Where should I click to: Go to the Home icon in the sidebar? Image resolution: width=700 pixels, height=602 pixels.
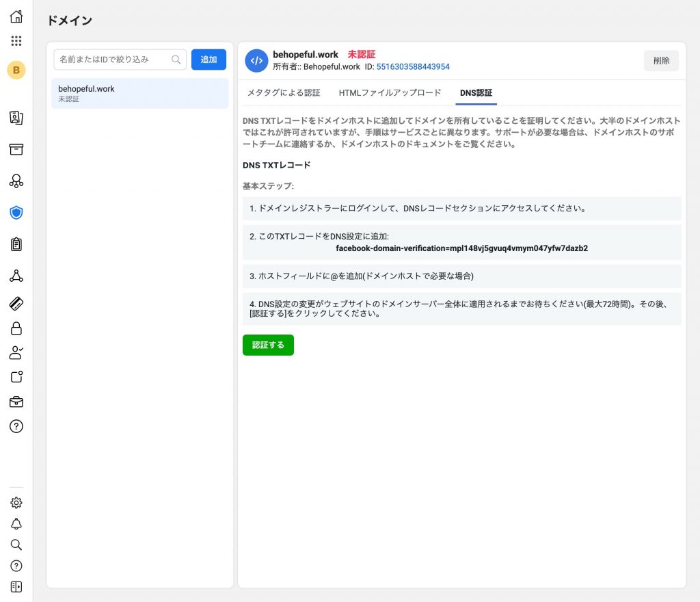coord(16,16)
